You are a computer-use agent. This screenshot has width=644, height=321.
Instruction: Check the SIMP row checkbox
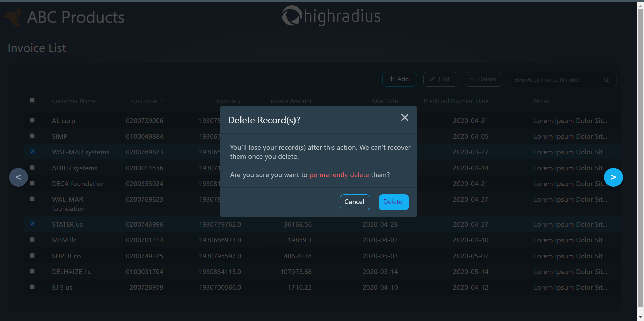(32, 136)
